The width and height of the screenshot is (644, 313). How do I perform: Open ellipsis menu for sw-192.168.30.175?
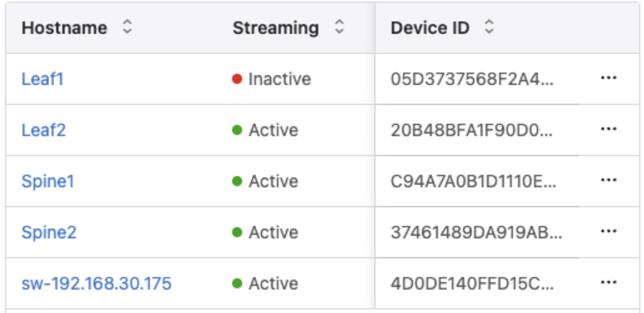608,284
